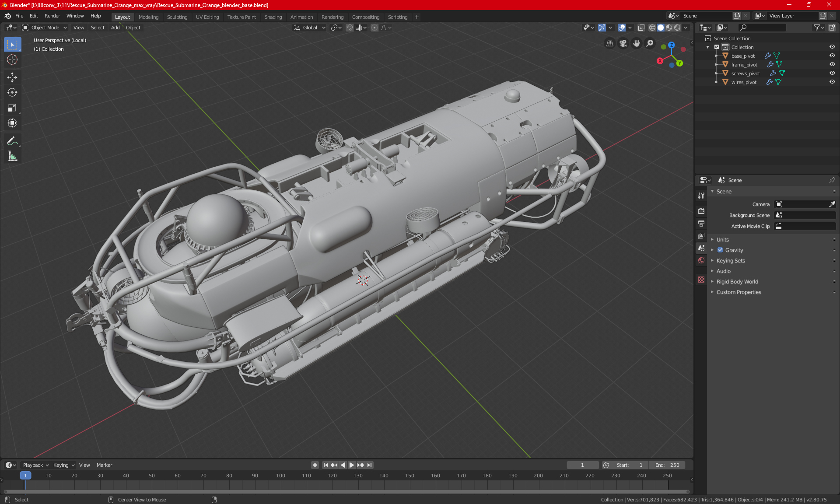Open the Render menu
Screen dimensions: 840x504
coord(52,16)
